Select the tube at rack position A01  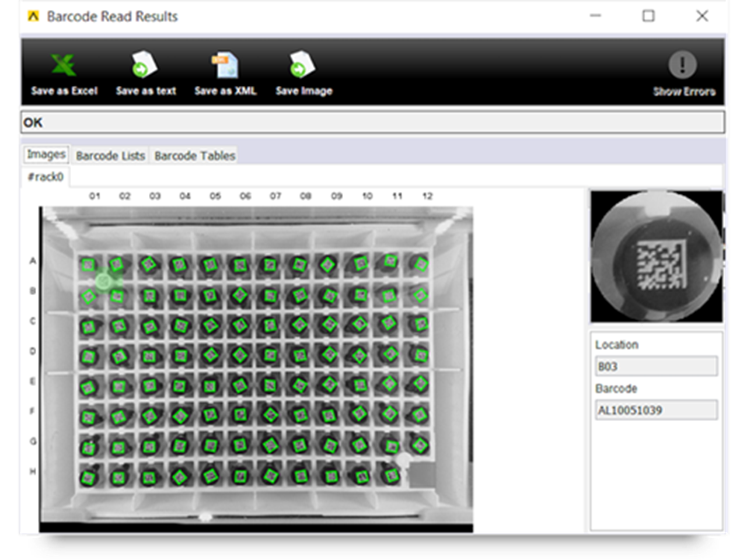click(88, 265)
